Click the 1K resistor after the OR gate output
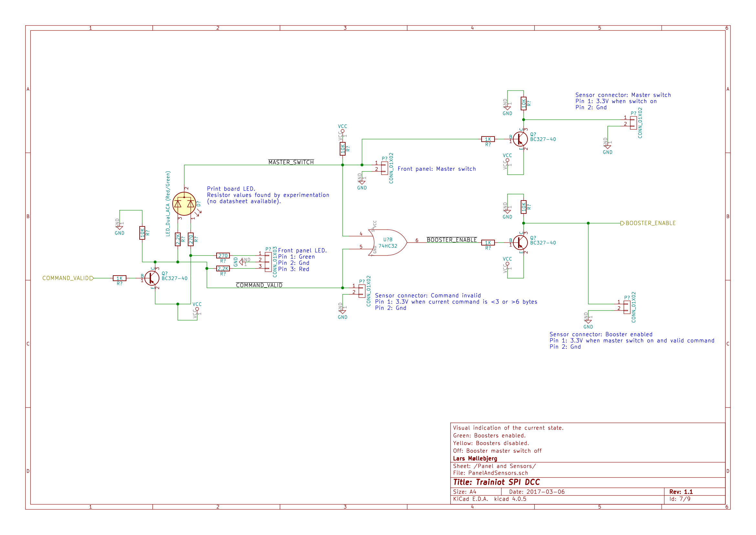This screenshot has width=756, height=535. [488, 243]
